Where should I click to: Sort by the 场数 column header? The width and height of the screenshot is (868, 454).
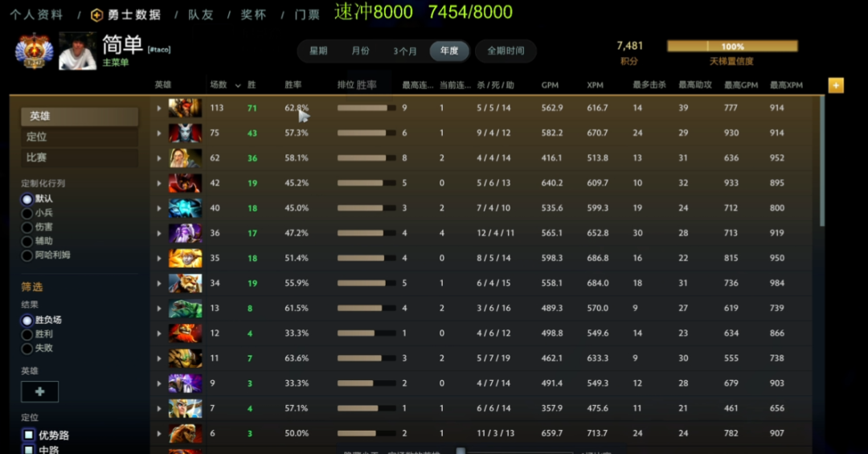click(x=219, y=84)
